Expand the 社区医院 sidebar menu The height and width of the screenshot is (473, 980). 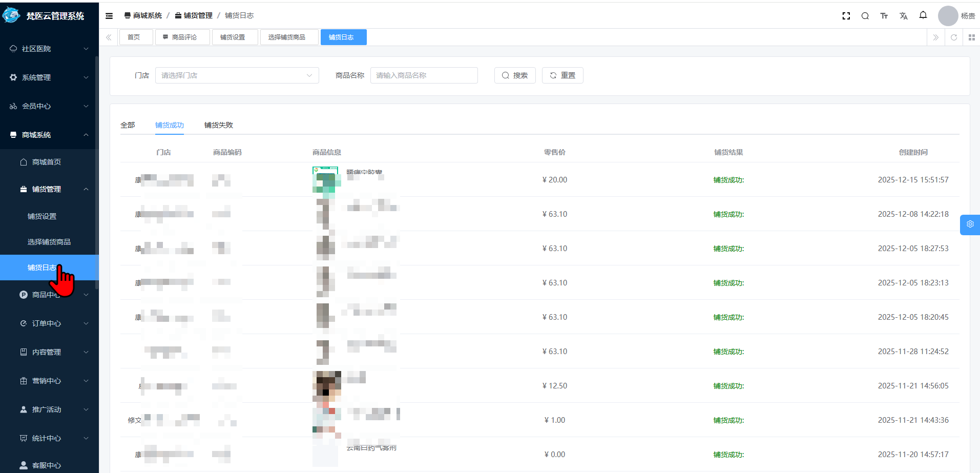point(49,49)
